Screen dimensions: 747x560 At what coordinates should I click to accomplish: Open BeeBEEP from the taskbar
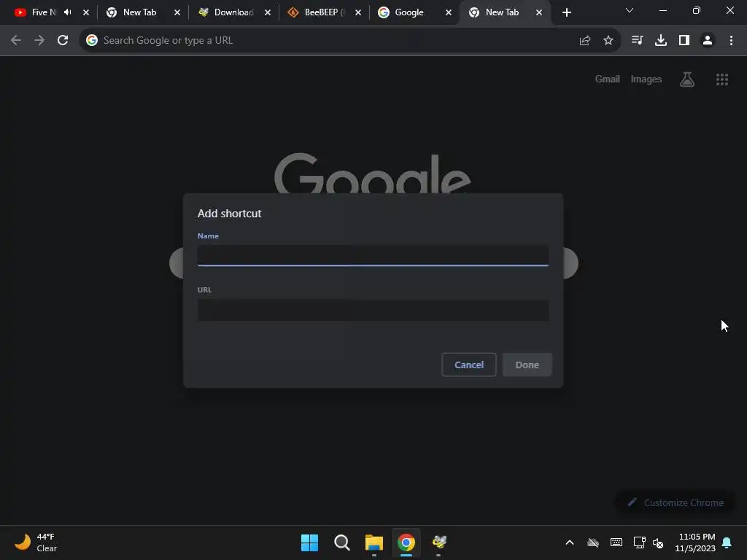[438, 542]
